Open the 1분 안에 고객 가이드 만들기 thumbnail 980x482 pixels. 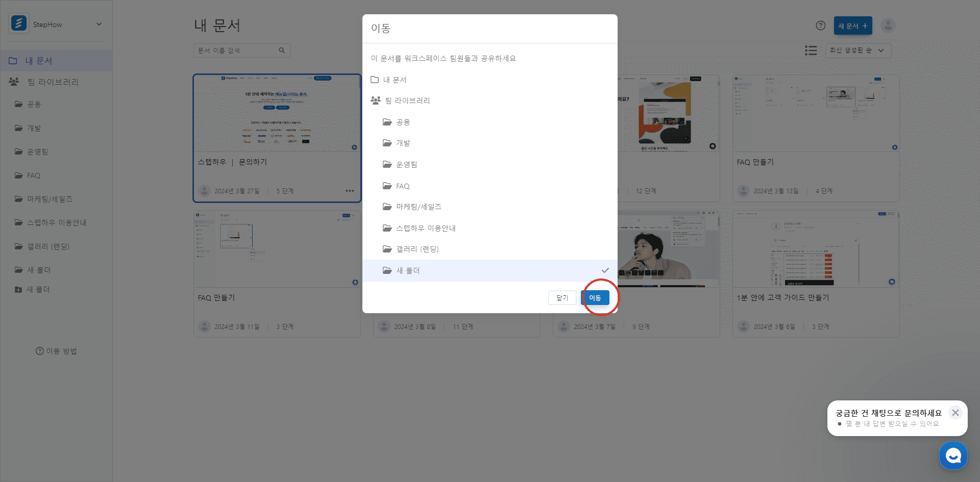[x=816, y=249]
